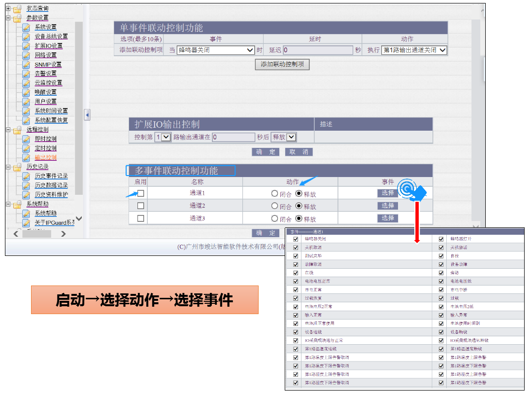Click the 添加联动控制项 button

[282, 65]
